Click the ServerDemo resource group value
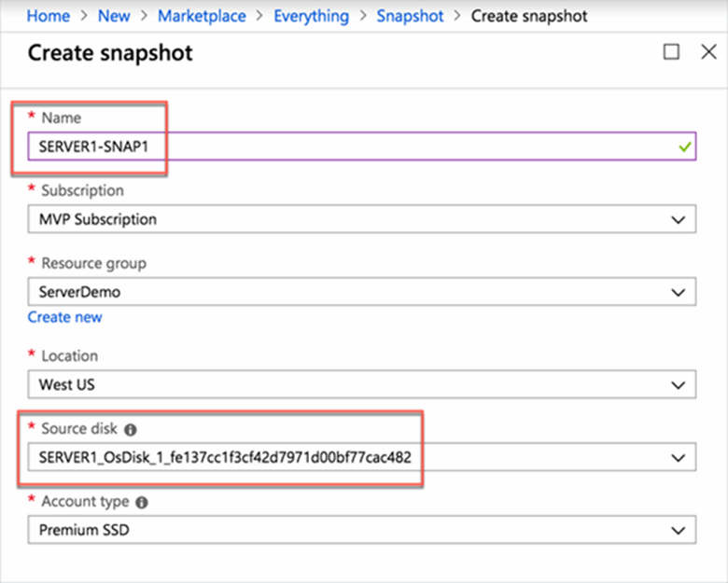The image size is (728, 583). coord(80,292)
